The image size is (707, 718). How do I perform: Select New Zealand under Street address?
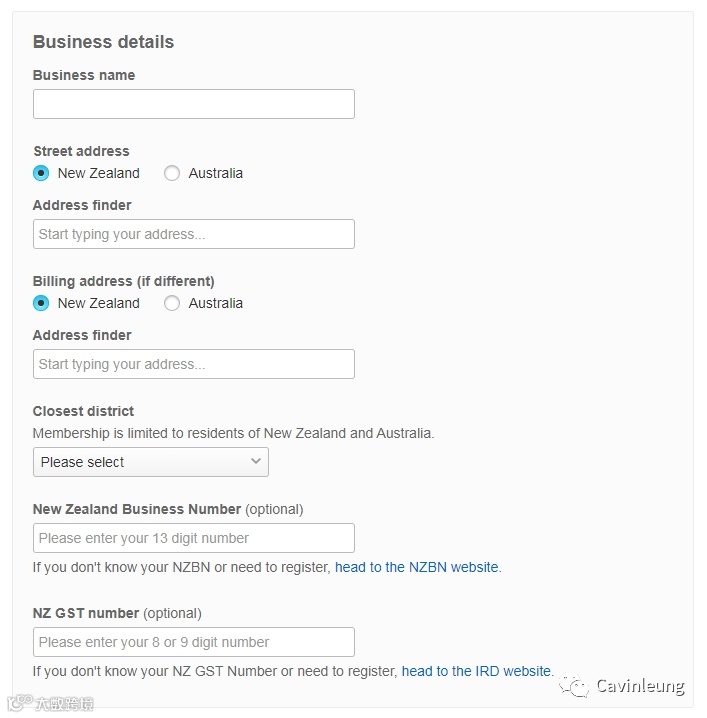[41, 173]
